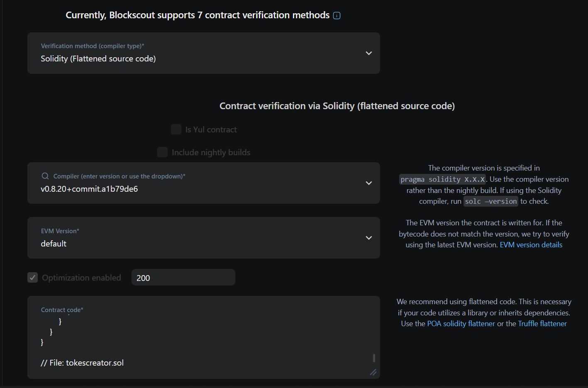Expand the EVM Version dropdown chevron
Screen dimensions: 588x388
(x=368, y=238)
